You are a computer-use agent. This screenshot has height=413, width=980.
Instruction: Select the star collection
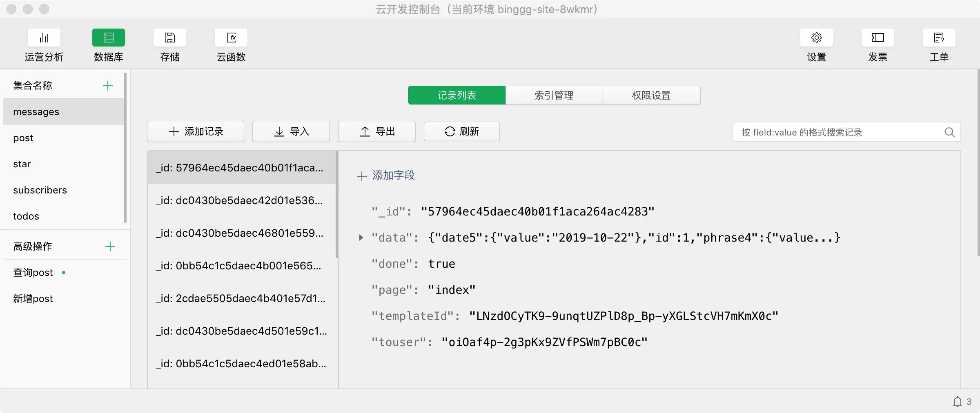(x=64, y=164)
